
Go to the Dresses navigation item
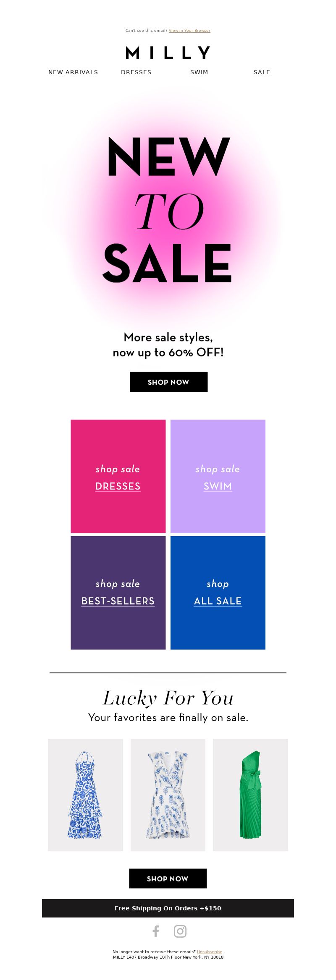click(x=136, y=72)
